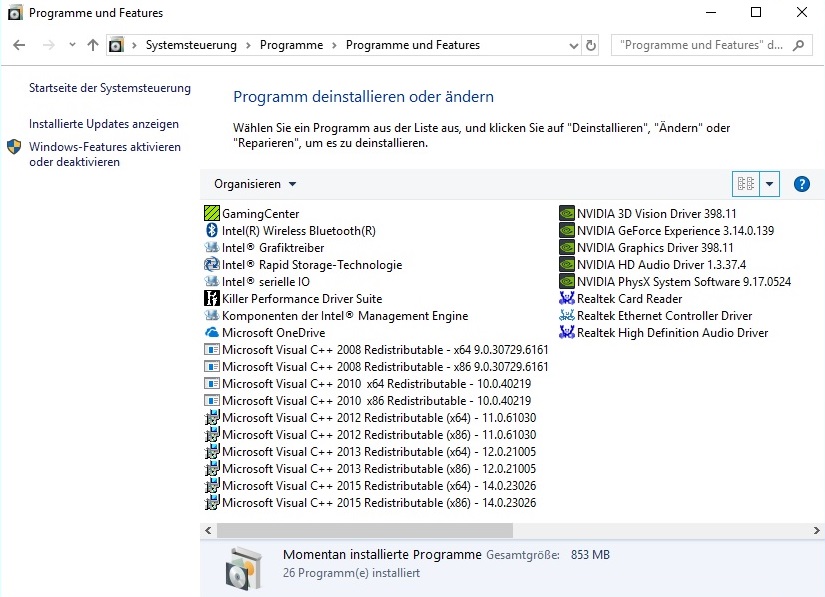This screenshot has width=825, height=597.
Task: Click the control panel icon in address bar
Action: click(x=116, y=45)
